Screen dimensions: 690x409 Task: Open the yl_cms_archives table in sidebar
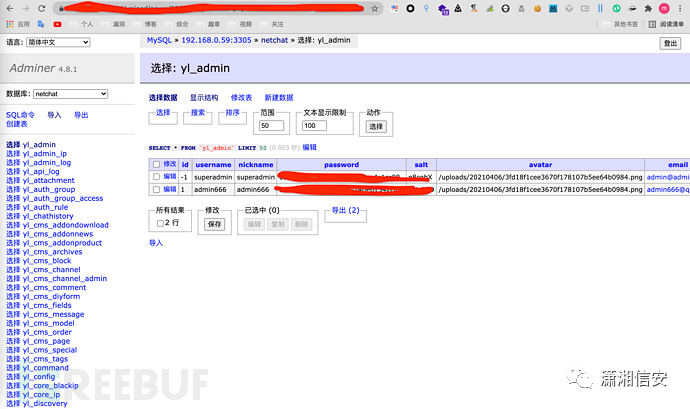click(x=52, y=252)
